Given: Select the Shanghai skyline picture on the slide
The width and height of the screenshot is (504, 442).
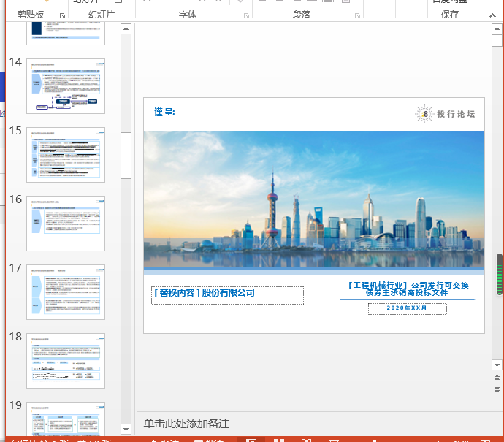Looking at the screenshot, I should click(x=313, y=199).
